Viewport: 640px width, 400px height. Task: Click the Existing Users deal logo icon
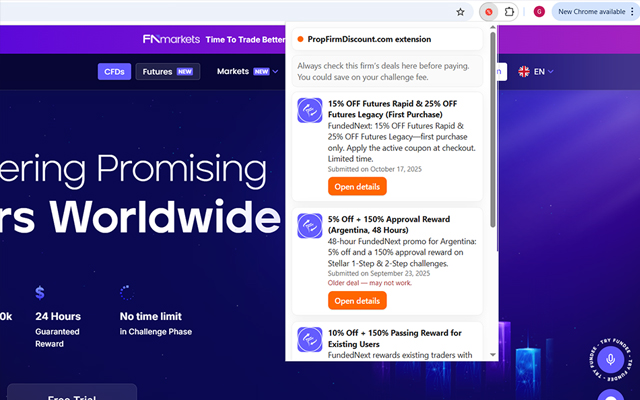[310, 339]
